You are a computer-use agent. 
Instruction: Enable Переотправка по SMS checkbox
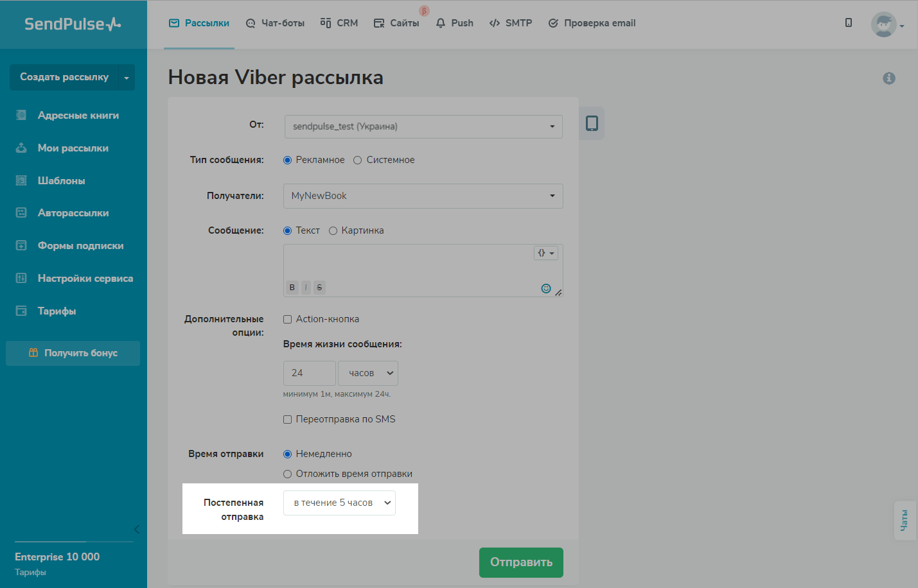(287, 419)
